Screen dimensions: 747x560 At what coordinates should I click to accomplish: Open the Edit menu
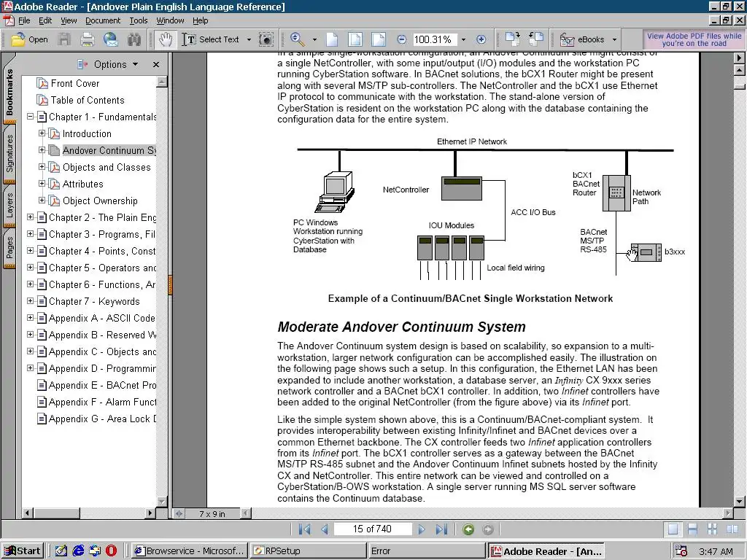[45, 20]
